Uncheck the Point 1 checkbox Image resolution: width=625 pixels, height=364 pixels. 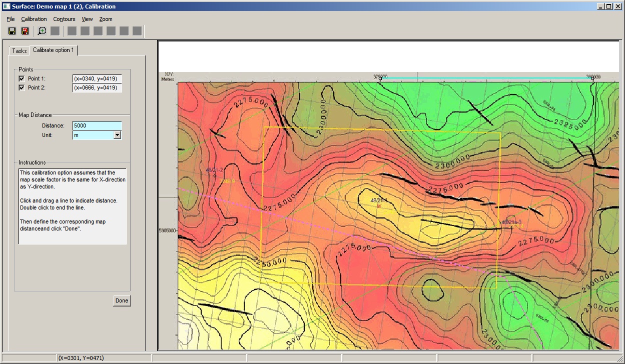[x=22, y=79]
